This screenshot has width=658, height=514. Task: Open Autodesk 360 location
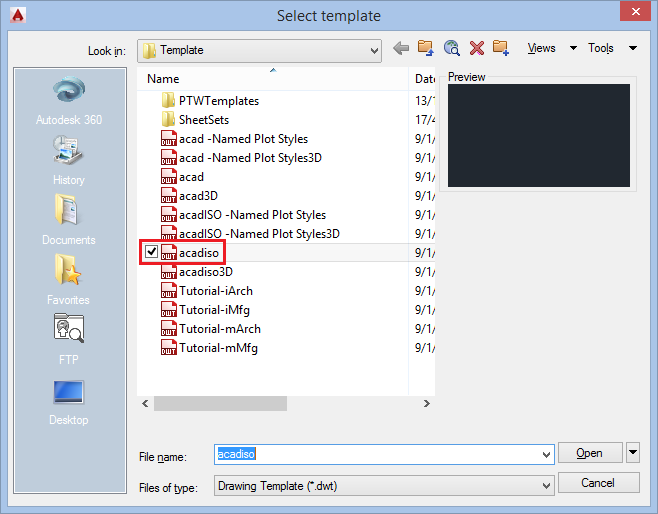69,101
